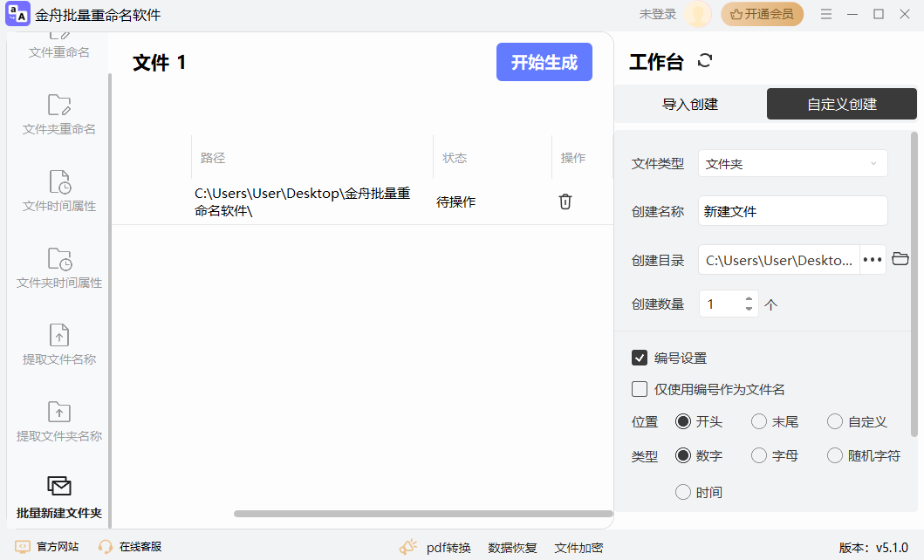The height and width of the screenshot is (560, 924).
Task: Select 末尾 position radio button
Action: pos(759,421)
